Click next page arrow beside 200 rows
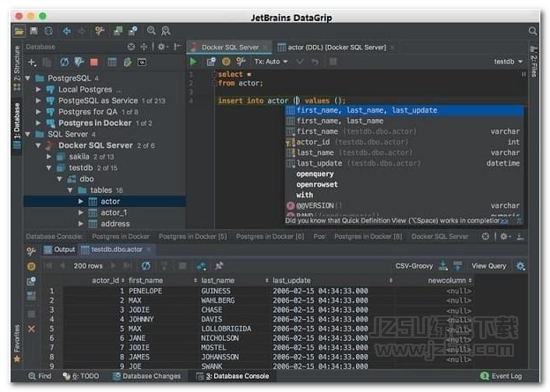 pos(114,266)
